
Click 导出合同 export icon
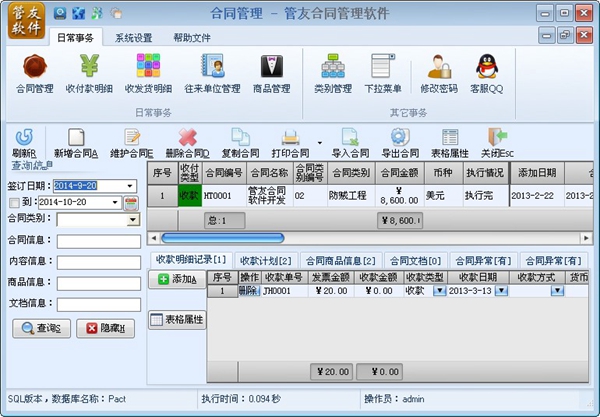tap(400, 143)
